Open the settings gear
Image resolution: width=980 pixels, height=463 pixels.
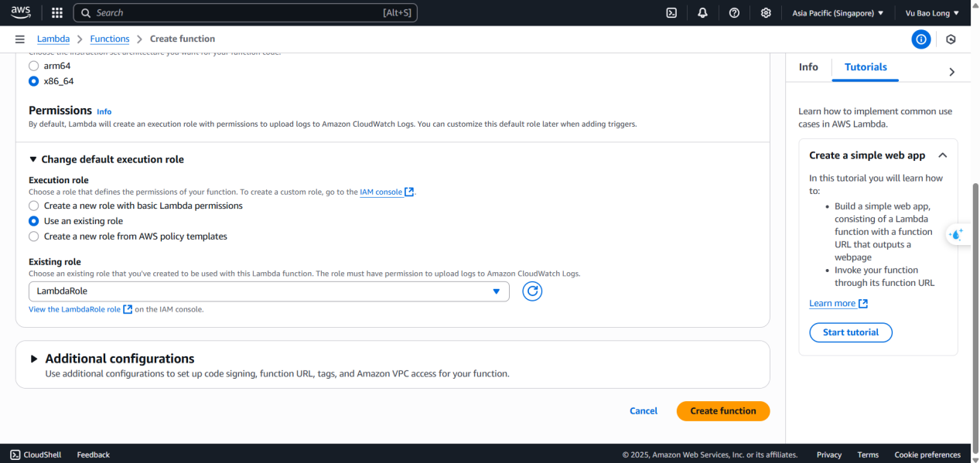coord(766,13)
